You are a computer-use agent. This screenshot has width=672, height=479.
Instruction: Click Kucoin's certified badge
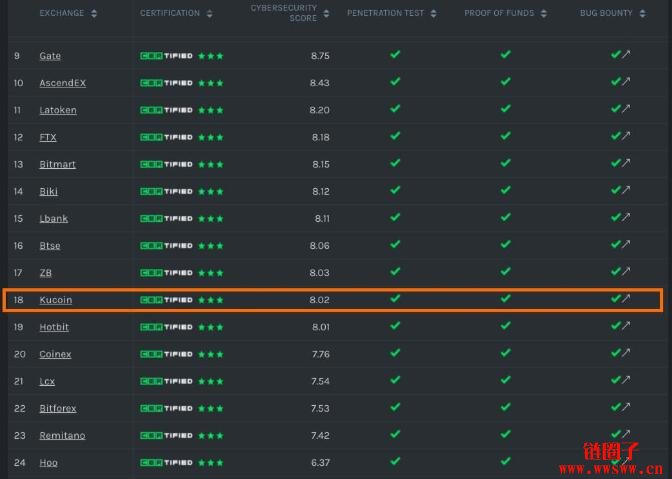point(166,300)
